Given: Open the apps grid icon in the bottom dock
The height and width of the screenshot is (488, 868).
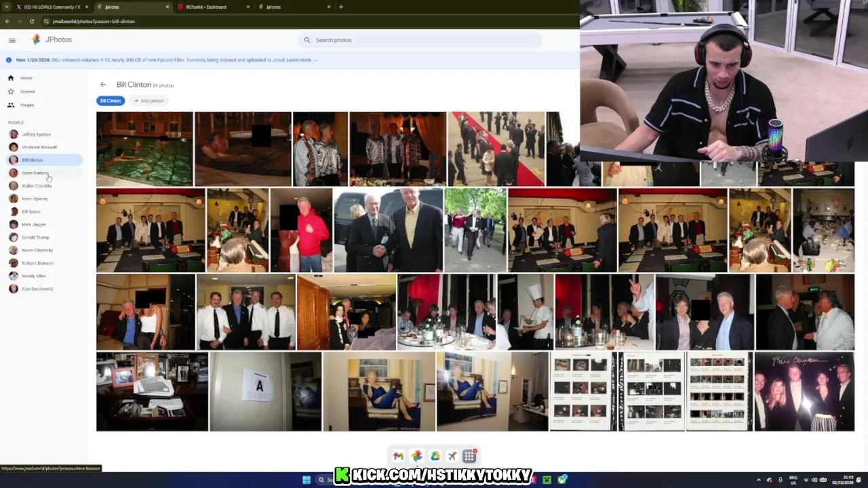Looking at the screenshot, I should click(x=469, y=456).
